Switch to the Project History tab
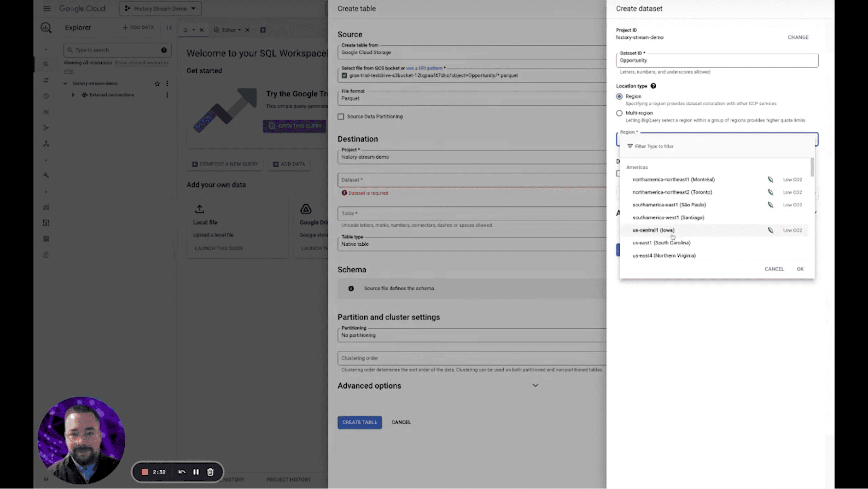 coord(289,479)
